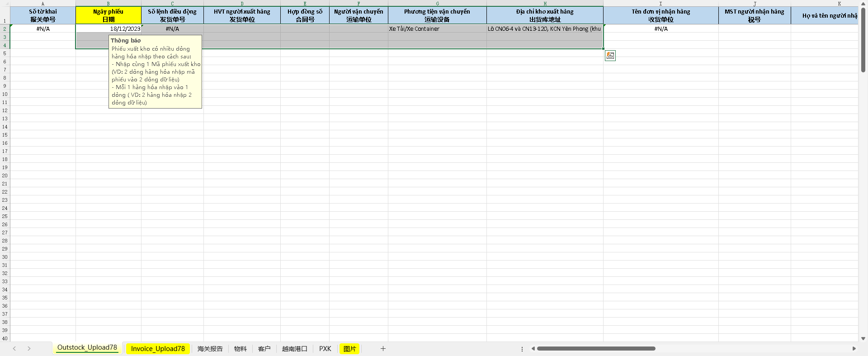Switch to the Outstock_Upload78 sheet tab
This screenshot has width=868, height=356.
point(87,348)
